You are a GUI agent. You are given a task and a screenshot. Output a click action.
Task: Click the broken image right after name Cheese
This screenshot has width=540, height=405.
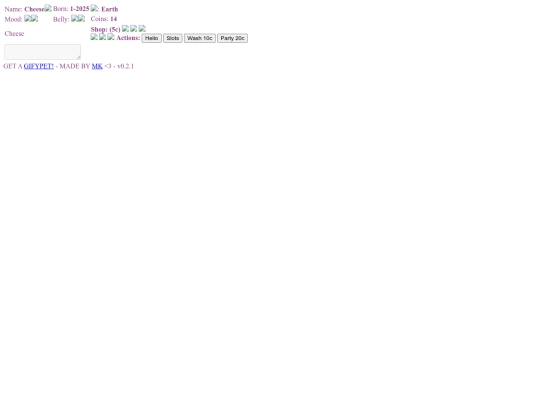point(48,8)
